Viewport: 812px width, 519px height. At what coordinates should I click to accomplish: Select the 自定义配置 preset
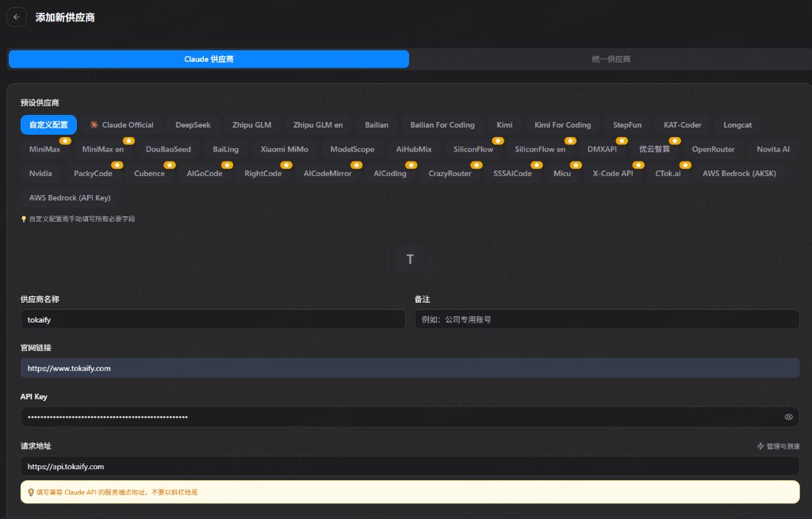(x=48, y=124)
